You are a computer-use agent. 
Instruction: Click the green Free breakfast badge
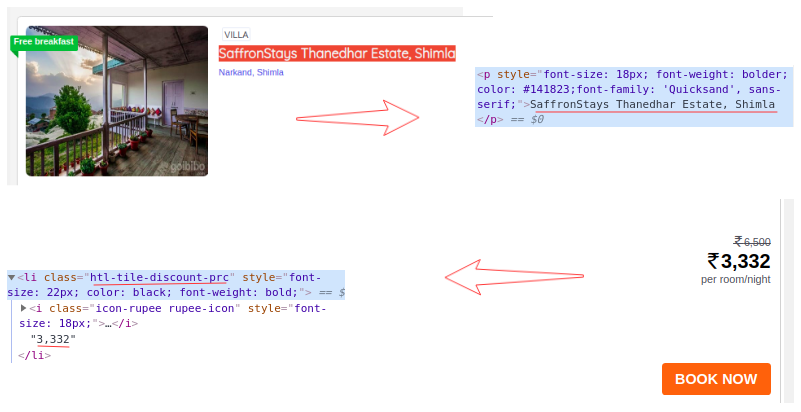click(x=43, y=42)
